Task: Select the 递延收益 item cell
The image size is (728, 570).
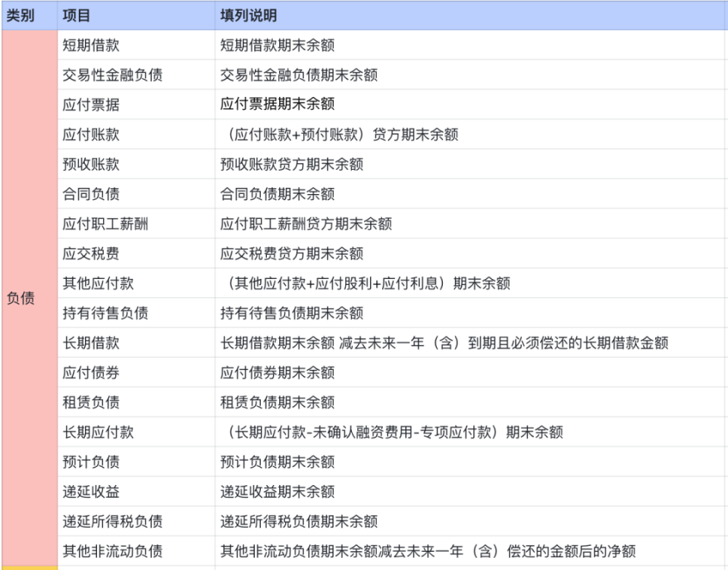Action: [x=136, y=491]
